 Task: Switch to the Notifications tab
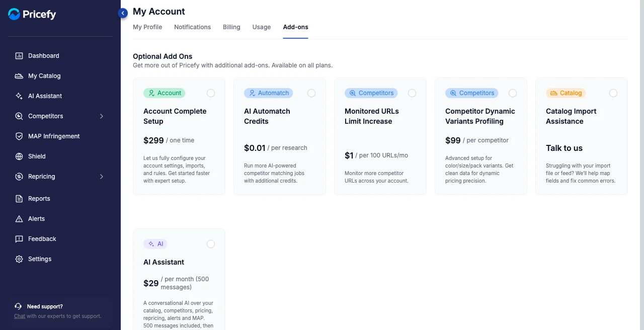coord(192,27)
